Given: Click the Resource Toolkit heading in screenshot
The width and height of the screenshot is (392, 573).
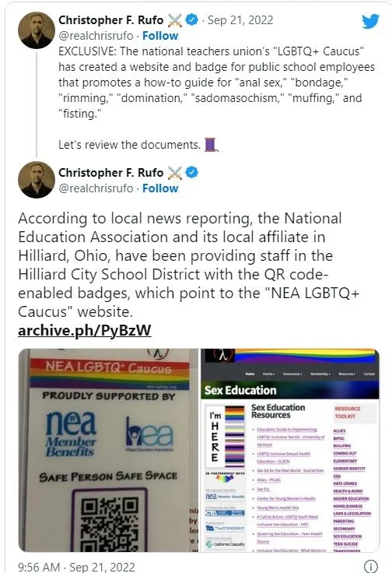Looking at the screenshot, I should [x=348, y=412].
